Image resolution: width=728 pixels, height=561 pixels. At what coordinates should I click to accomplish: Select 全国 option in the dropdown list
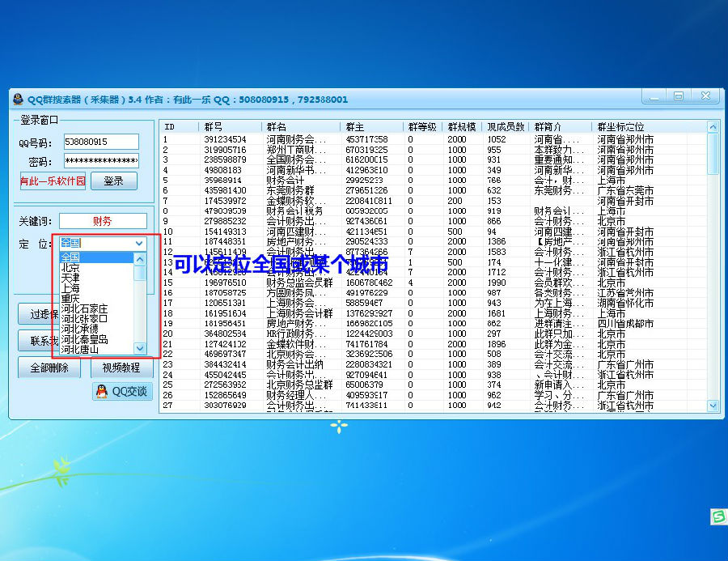coord(71,257)
